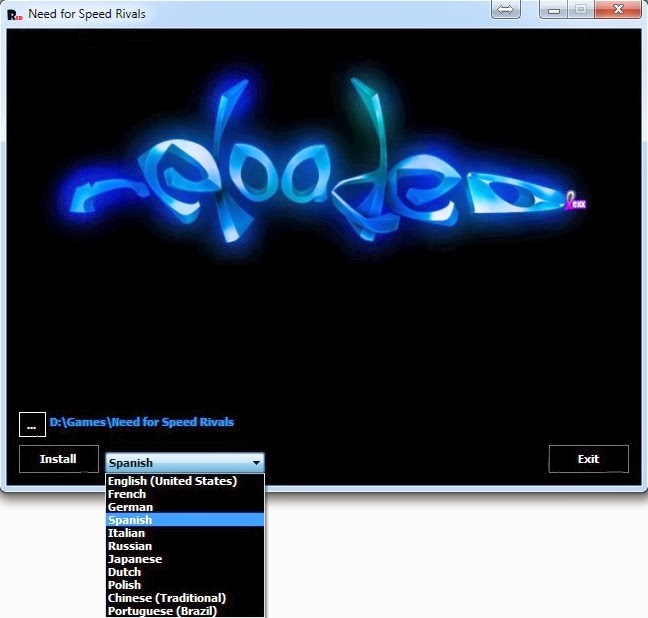Image resolution: width=648 pixels, height=618 pixels.
Task: Pick Japanese from the dropdown list
Action: [185, 559]
